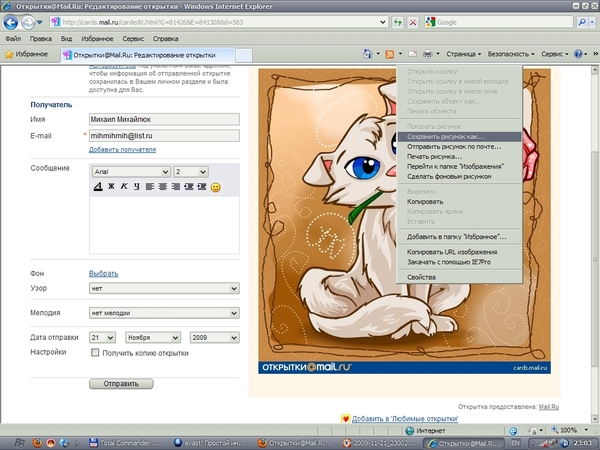Open the Страница command bar dropdown
The width and height of the screenshot is (600, 450).
[463, 54]
